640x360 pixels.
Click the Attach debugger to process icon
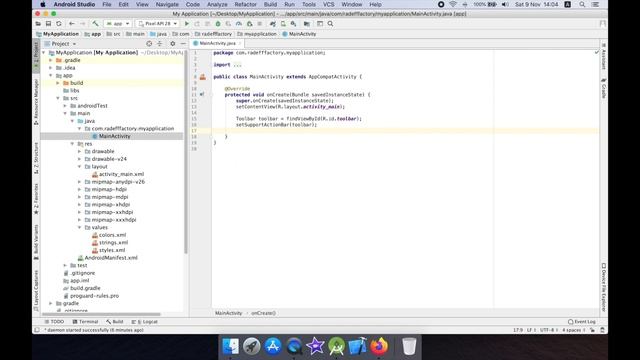tap(249, 24)
